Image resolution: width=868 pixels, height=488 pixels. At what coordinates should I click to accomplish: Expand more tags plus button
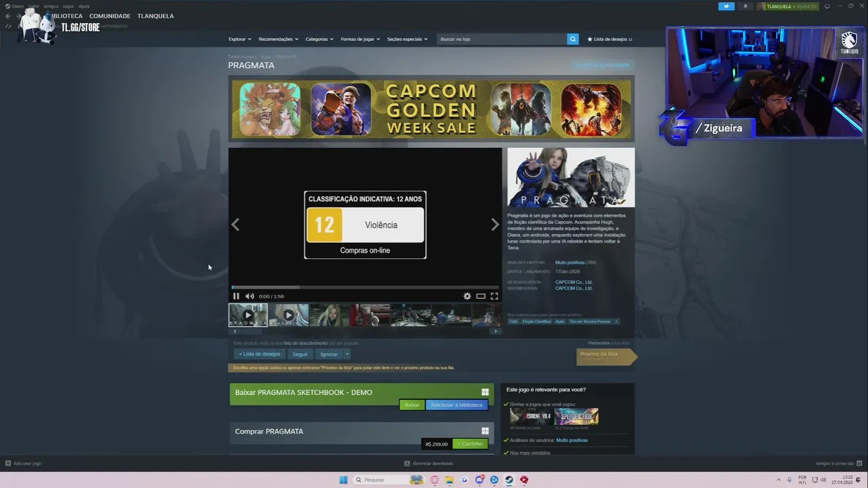(616, 321)
